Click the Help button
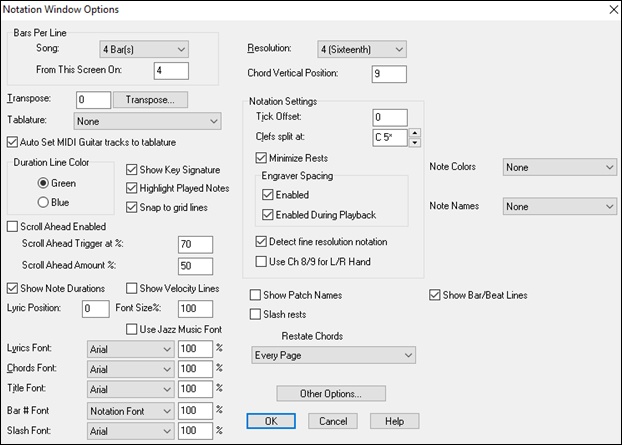 pos(394,421)
